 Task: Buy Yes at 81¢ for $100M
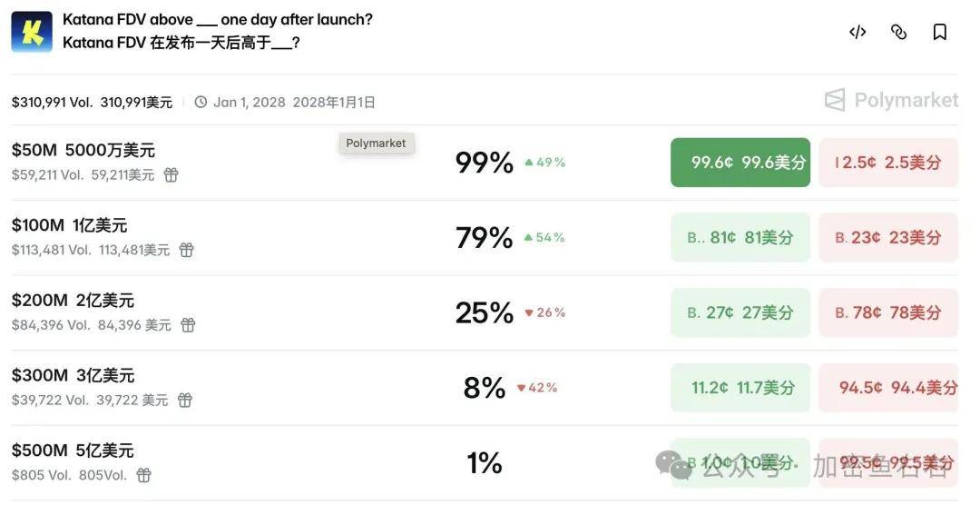[740, 238]
